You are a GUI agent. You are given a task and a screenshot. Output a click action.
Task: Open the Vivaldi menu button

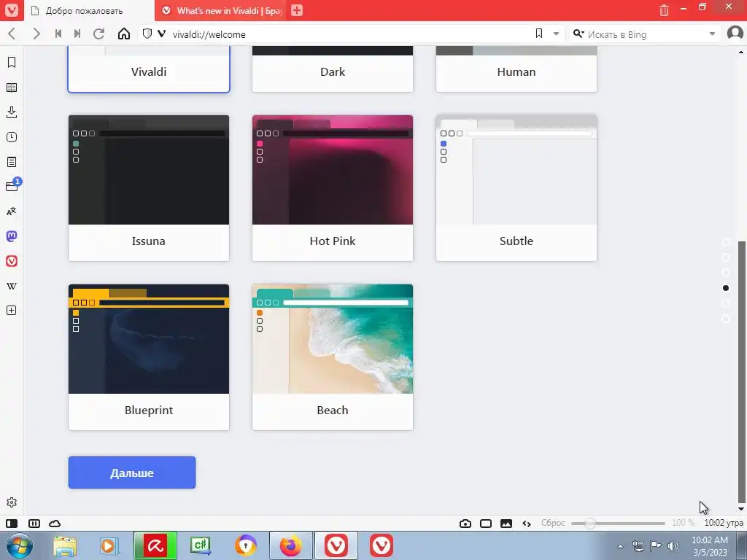12,10
